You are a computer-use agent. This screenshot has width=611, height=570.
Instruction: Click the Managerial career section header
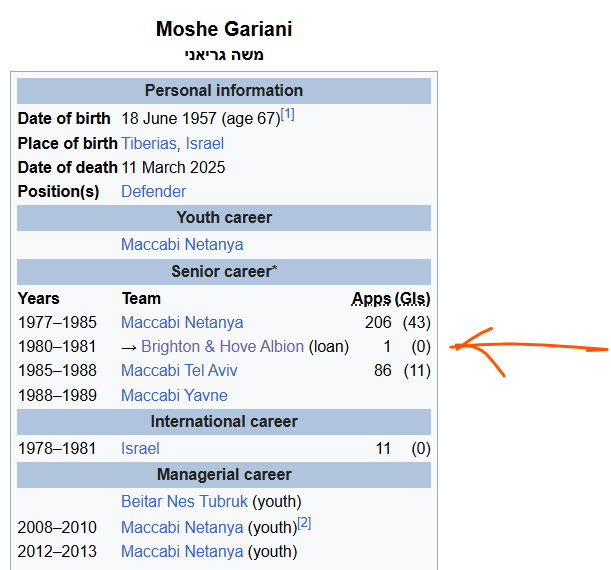(224, 475)
